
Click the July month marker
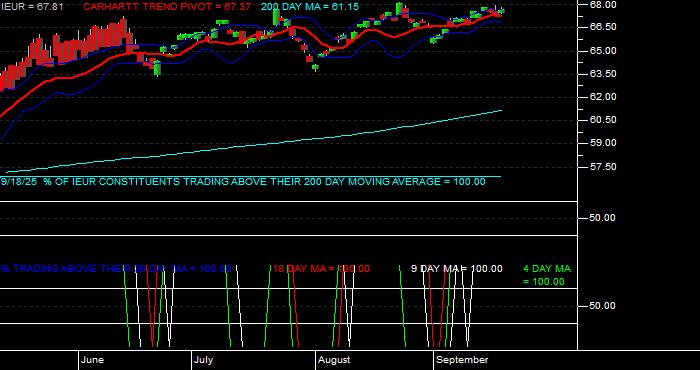click(204, 360)
